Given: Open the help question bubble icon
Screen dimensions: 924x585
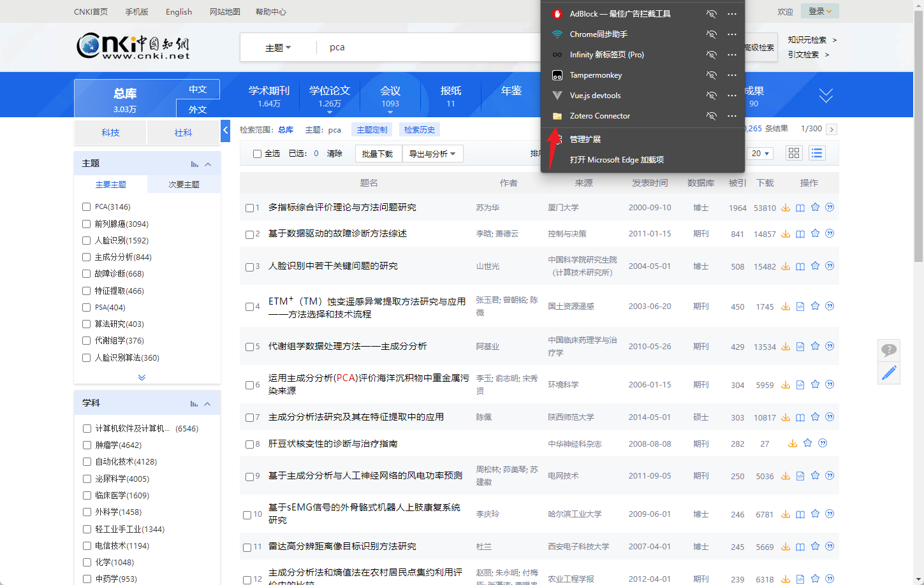Looking at the screenshot, I should (x=889, y=350).
